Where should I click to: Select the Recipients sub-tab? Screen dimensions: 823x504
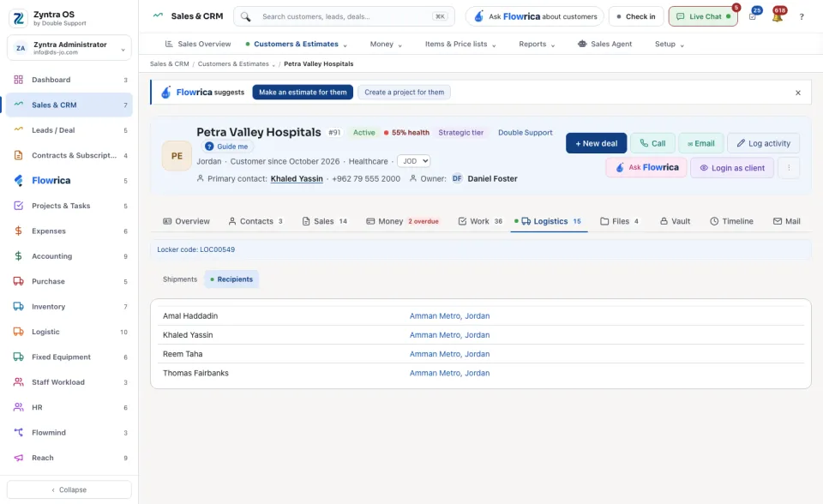tap(231, 279)
